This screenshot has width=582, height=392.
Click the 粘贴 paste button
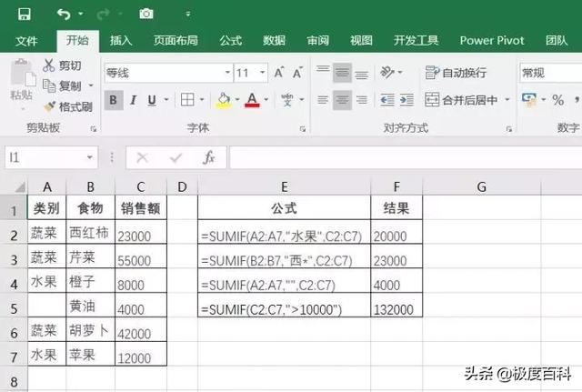[22, 83]
